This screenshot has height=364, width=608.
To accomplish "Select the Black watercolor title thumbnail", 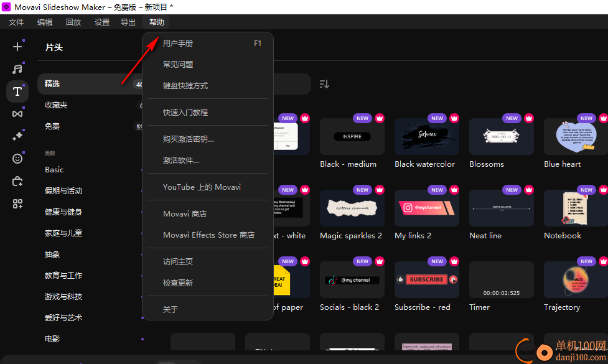I will (426, 136).
